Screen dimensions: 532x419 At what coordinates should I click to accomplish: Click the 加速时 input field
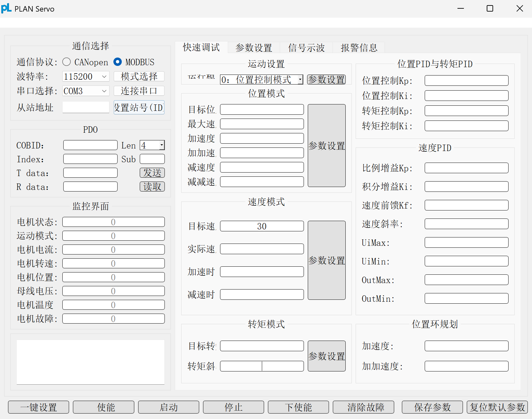click(262, 272)
